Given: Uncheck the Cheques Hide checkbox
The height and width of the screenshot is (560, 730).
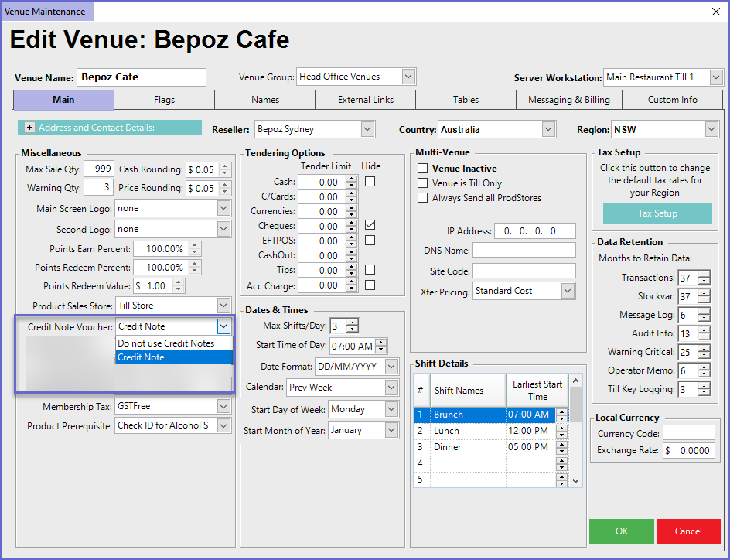Looking at the screenshot, I should (x=370, y=225).
